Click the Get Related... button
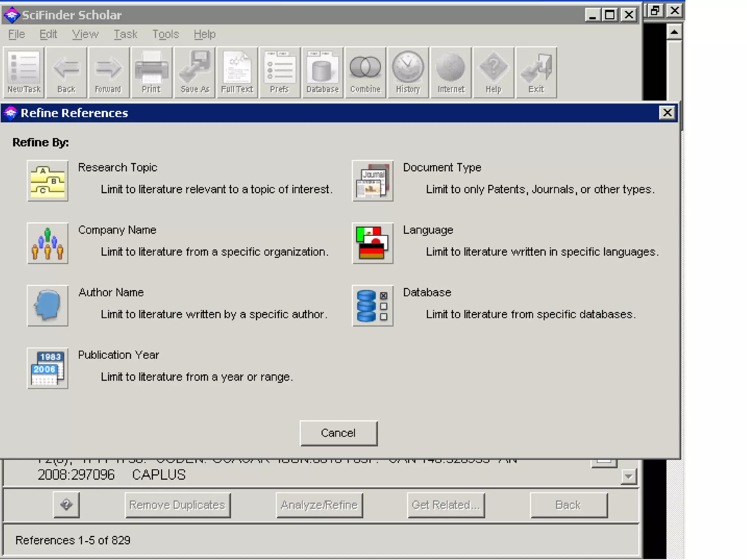The width and height of the screenshot is (747, 560). pos(446,505)
